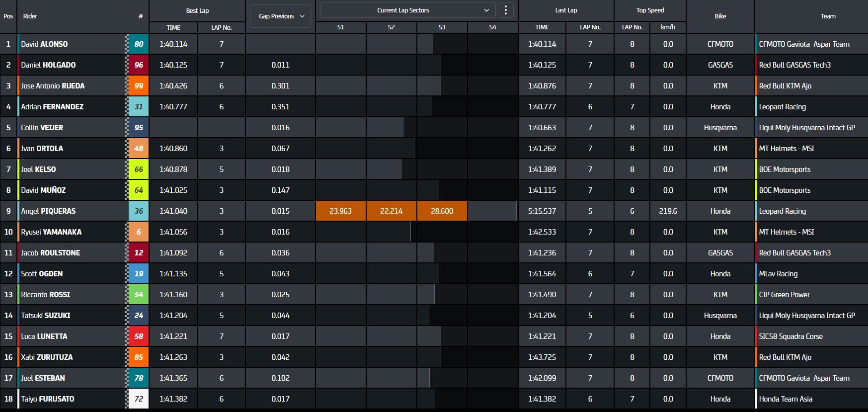Click the Pos column header
Screen dimensions: 868x412
pyautogui.click(x=8, y=16)
